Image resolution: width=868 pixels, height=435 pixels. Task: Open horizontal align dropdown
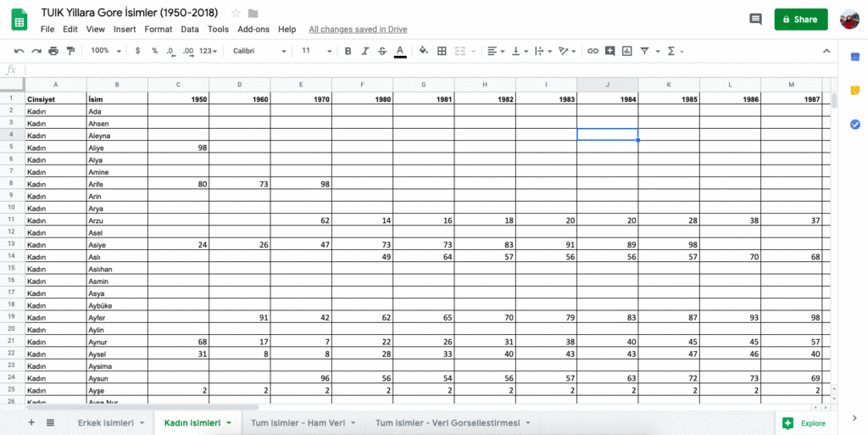coord(496,51)
